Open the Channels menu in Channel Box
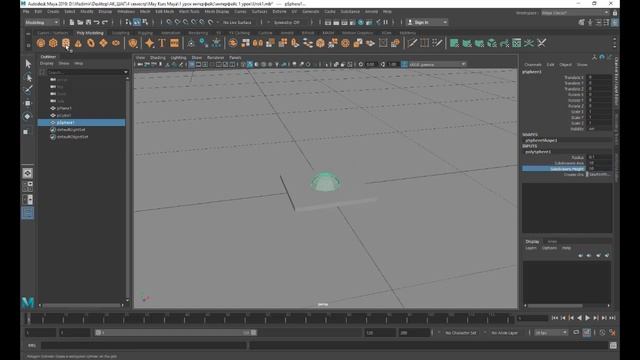 pyautogui.click(x=533, y=65)
